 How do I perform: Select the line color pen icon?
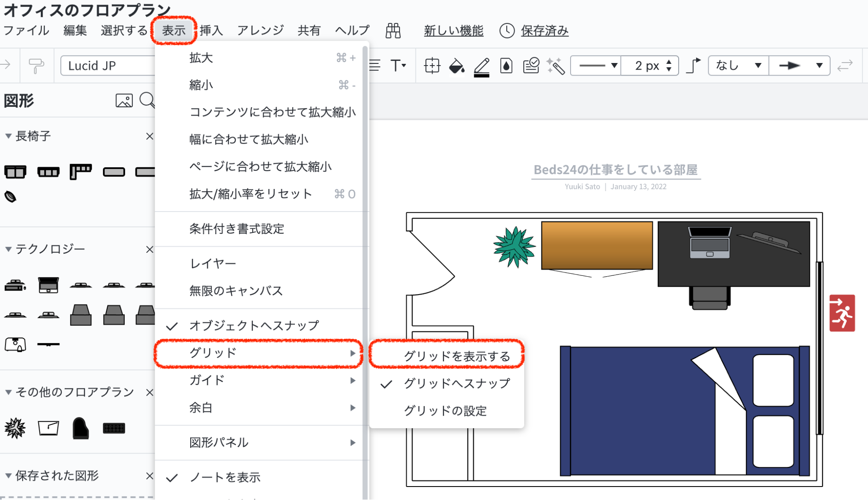coord(482,66)
